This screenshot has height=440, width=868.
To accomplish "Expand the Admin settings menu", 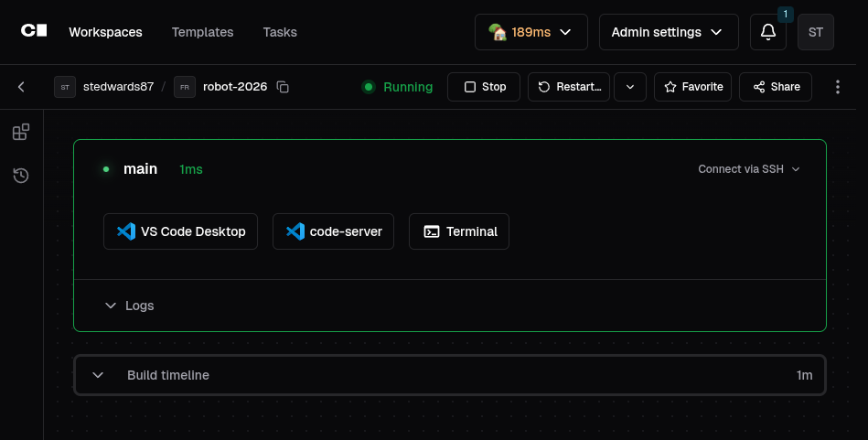I will coord(669,32).
